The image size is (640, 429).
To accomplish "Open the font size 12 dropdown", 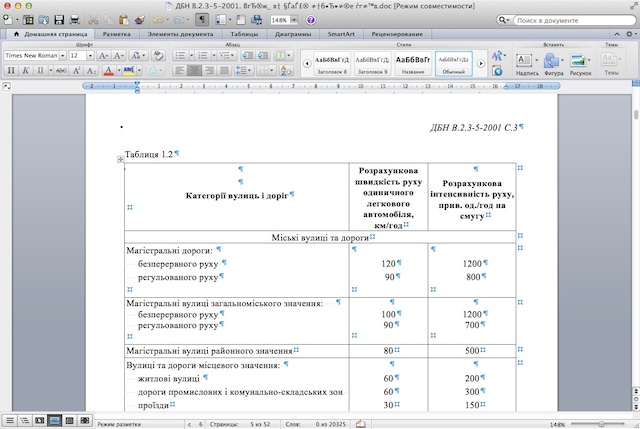I will (81, 56).
